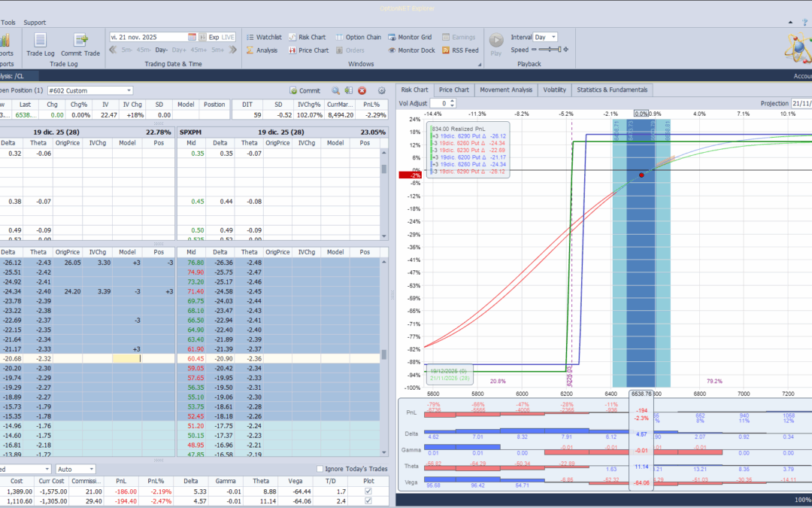Viewport: 812px width, 508px height.
Task: Open the Tools menu
Action: click(x=8, y=23)
